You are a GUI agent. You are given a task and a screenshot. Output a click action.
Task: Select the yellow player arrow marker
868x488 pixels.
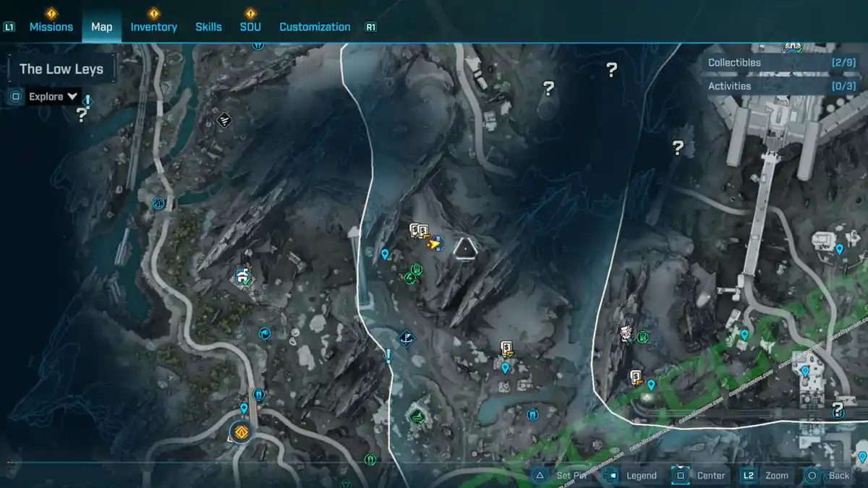click(433, 244)
